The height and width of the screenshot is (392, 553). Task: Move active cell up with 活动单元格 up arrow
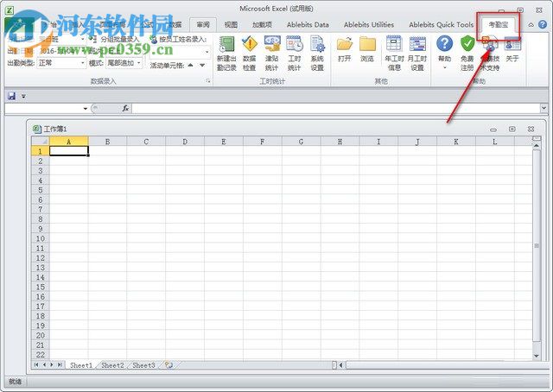pyautogui.click(x=190, y=65)
